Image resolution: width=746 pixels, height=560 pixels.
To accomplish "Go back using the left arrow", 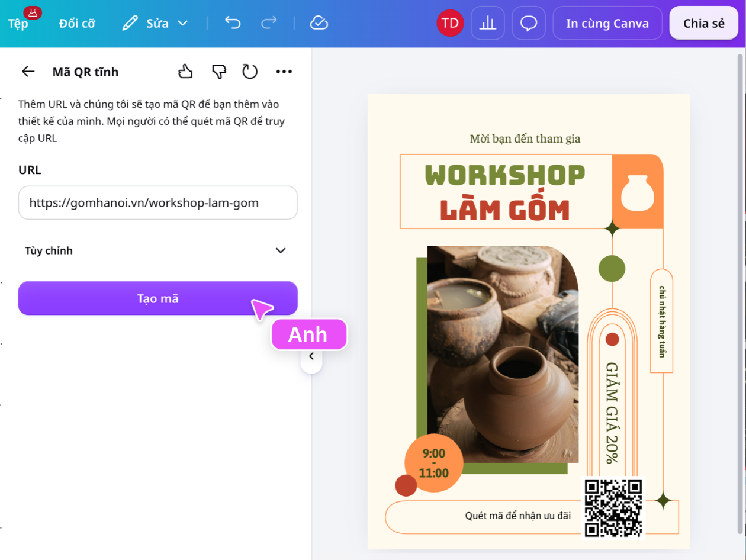I will (x=28, y=72).
